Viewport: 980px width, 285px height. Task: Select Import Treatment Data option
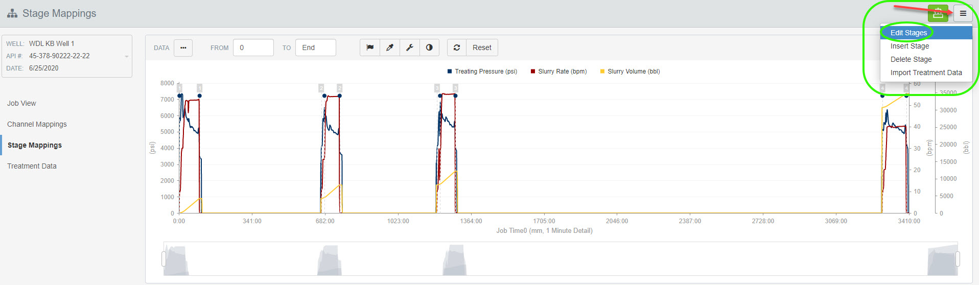[926, 73]
